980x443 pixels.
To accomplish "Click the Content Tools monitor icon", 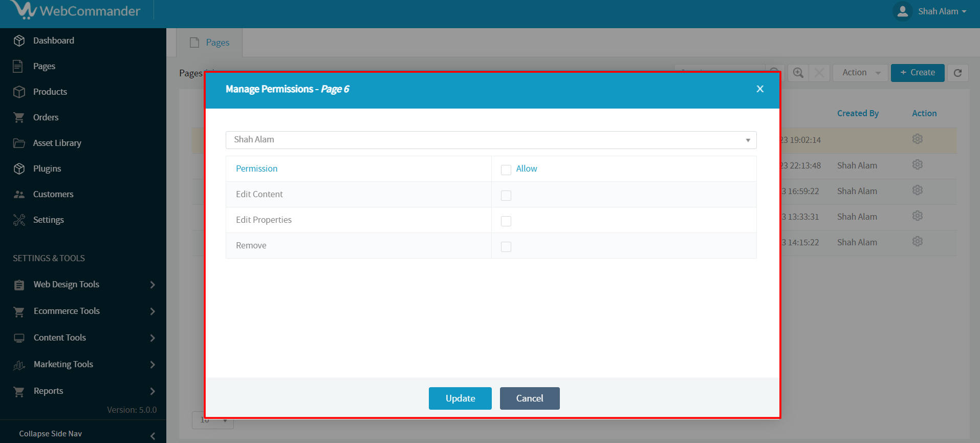I will point(19,338).
